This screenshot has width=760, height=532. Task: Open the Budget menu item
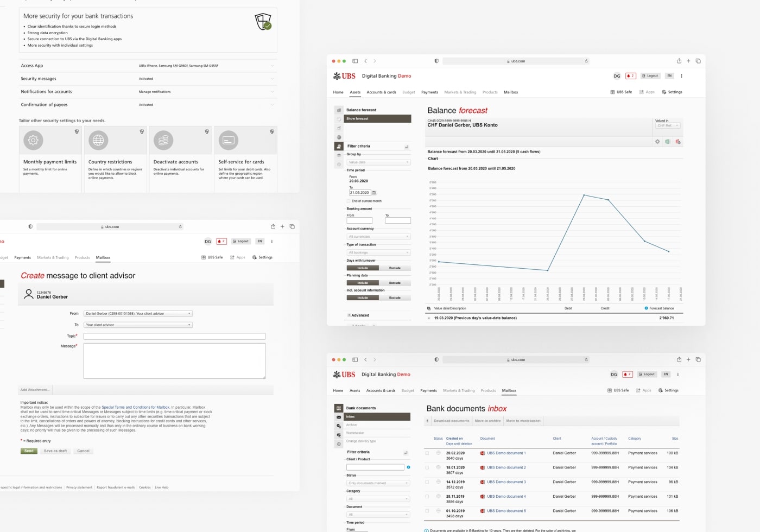408,92
